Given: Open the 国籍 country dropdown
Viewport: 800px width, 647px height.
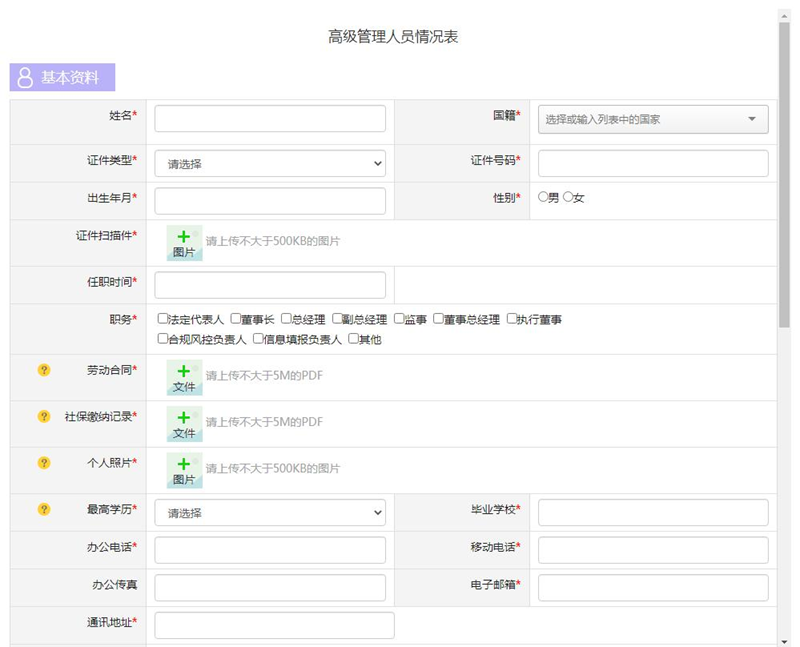Looking at the screenshot, I should pyautogui.click(x=653, y=119).
